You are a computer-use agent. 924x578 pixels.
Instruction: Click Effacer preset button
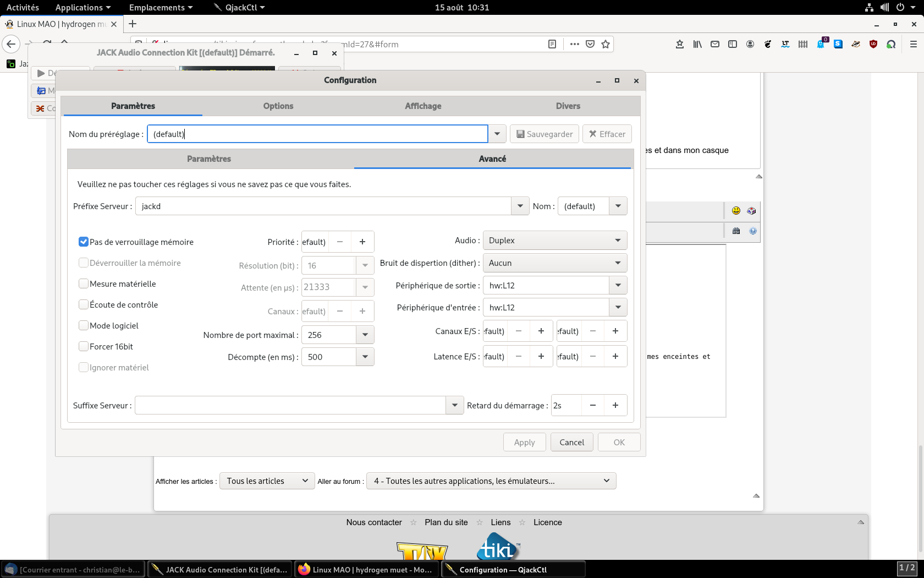pyautogui.click(x=607, y=134)
